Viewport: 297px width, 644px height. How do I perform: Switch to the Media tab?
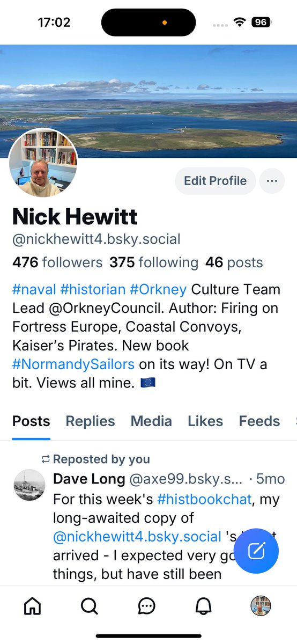pos(151,421)
